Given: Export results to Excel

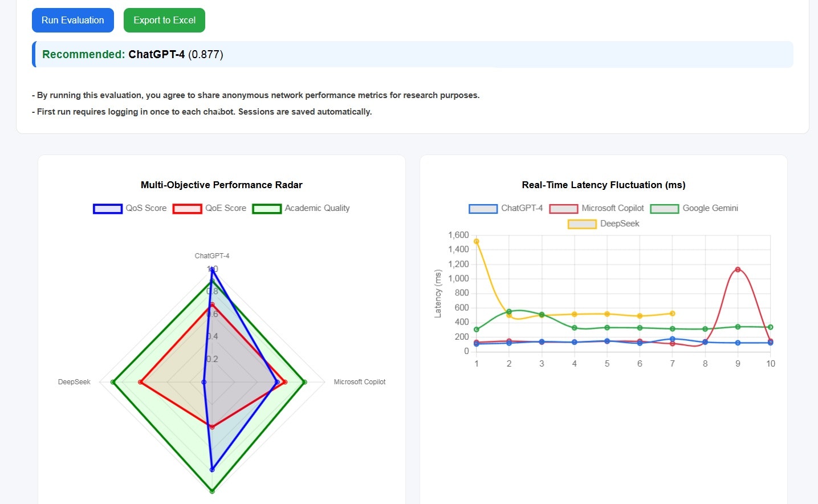Looking at the screenshot, I should coord(164,21).
